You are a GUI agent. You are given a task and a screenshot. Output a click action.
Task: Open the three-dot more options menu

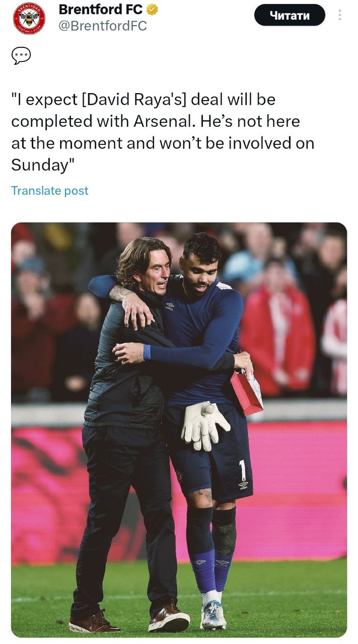tap(340, 15)
